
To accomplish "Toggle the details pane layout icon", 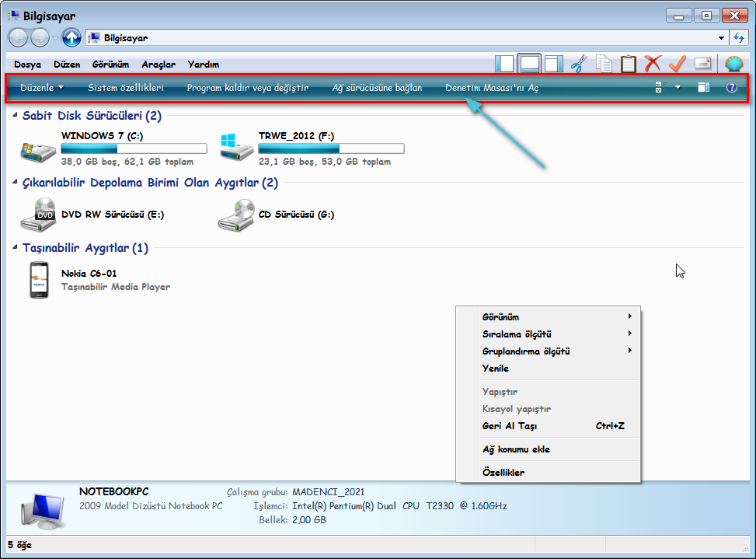I will 529,64.
